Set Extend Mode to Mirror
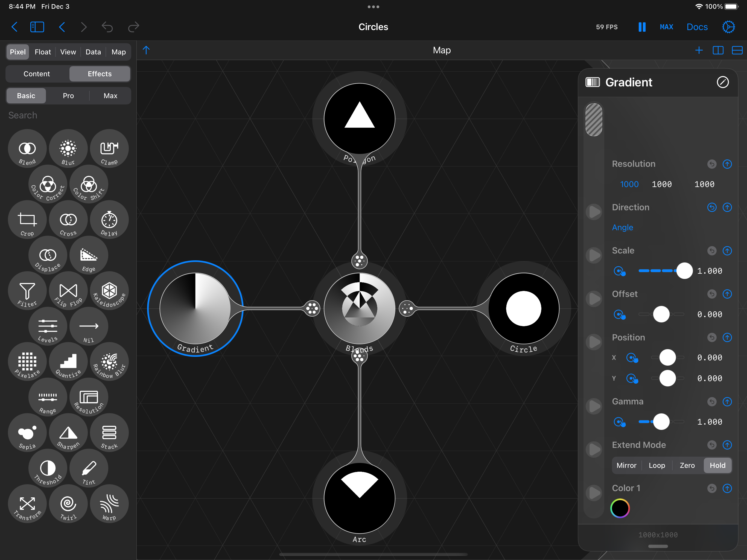 click(x=626, y=465)
